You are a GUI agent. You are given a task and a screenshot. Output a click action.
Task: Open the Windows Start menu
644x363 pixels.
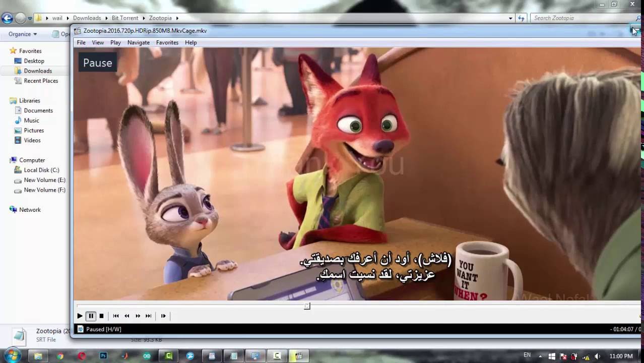pyautogui.click(x=12, y=355)
